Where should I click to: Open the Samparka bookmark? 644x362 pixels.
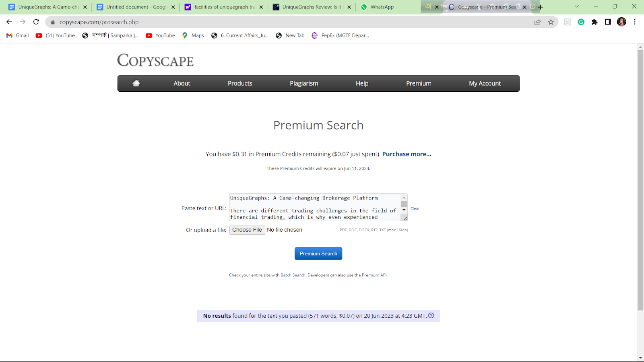(110, 35)
